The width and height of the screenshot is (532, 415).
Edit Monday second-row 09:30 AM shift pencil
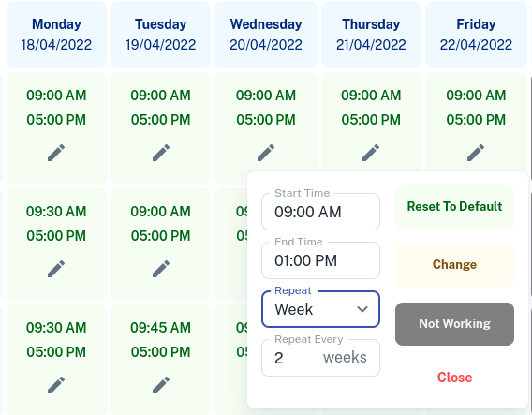pos(56,269)
